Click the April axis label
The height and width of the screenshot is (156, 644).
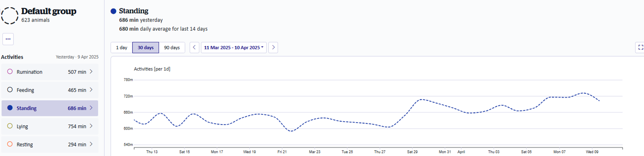click(x=461, y=152)
